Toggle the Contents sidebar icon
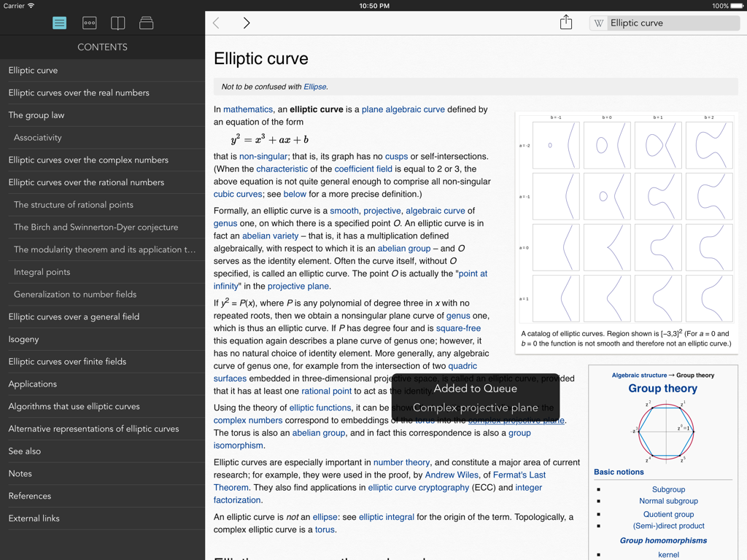The image size is (747, 560). click(x=59, y=23)
